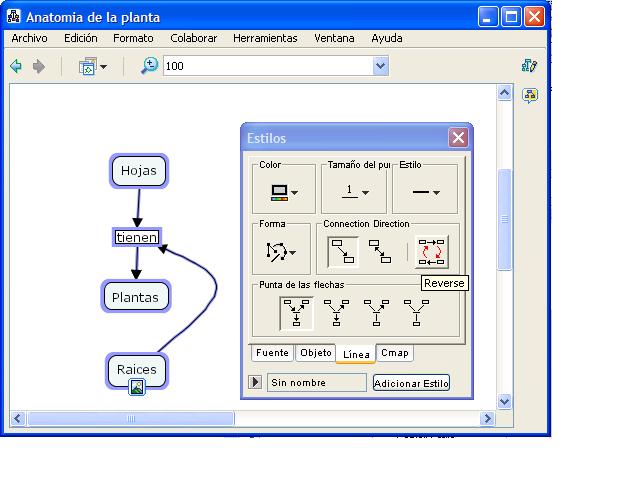The image size is (640, 480).
Task: Open the line Color picker
Action: click(x=283, y=191)
